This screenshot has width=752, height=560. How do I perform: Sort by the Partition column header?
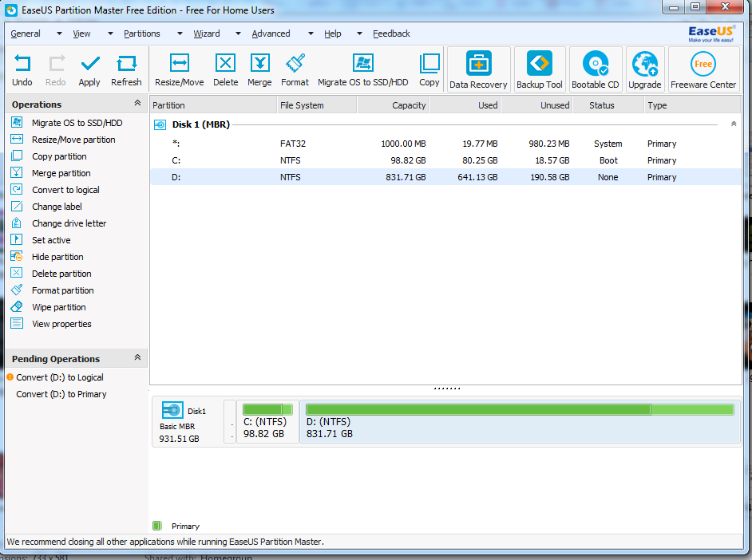click(x=213, y=105)
